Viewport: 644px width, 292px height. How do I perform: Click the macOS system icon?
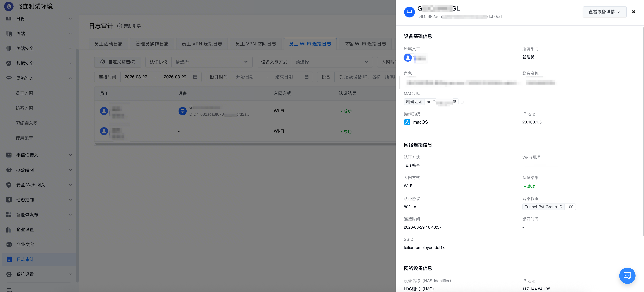407,122
